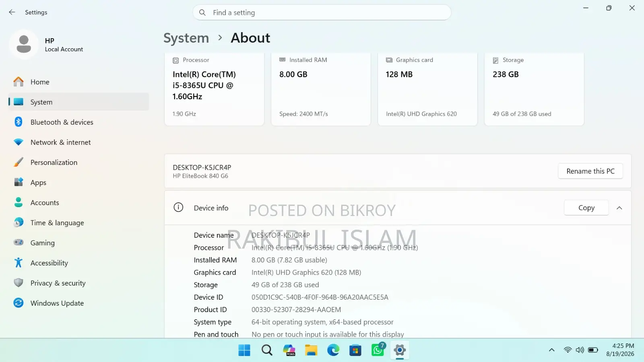Image resolution: width=644 pixels, height=362 pixels.
Task: Click '49 GB of 238 GB used' in Device info
Action: coord(285,285)
